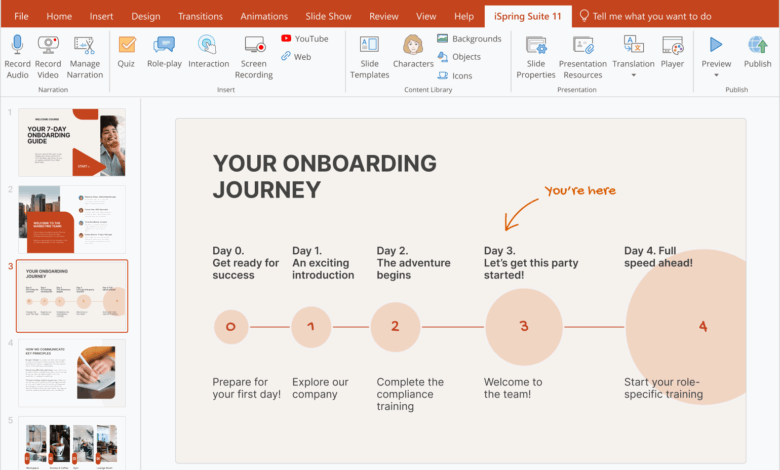Viewport: 780px width, 470px height.
Task: Switch to the Transitions tab
Action: [x=200, y=16]
